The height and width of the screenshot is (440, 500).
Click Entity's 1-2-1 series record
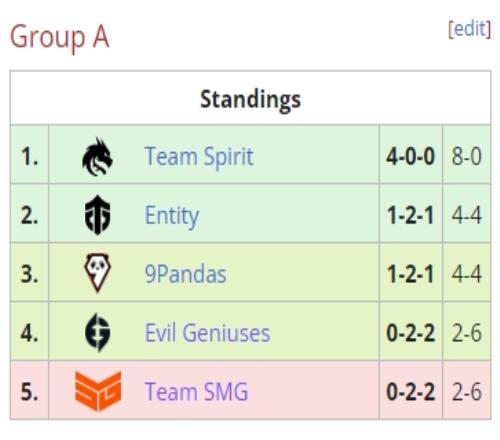(x=411, y=215)
